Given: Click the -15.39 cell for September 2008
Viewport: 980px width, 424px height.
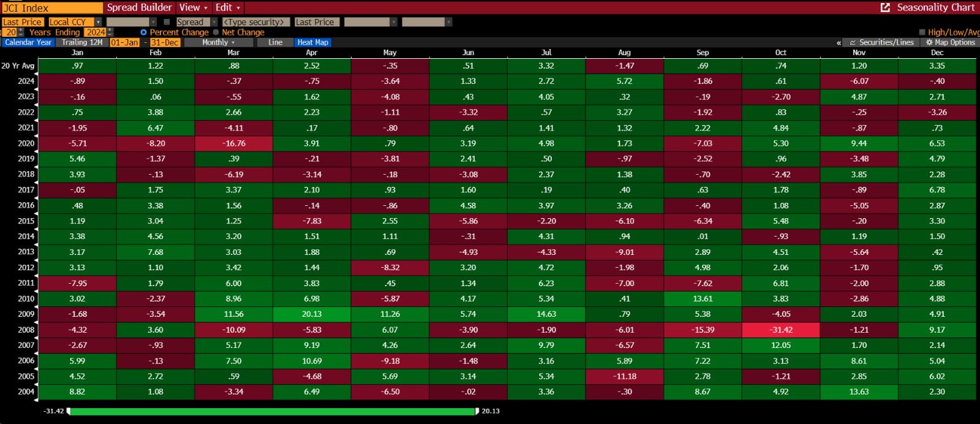Looking at the screenshot, I should point(703,330).
